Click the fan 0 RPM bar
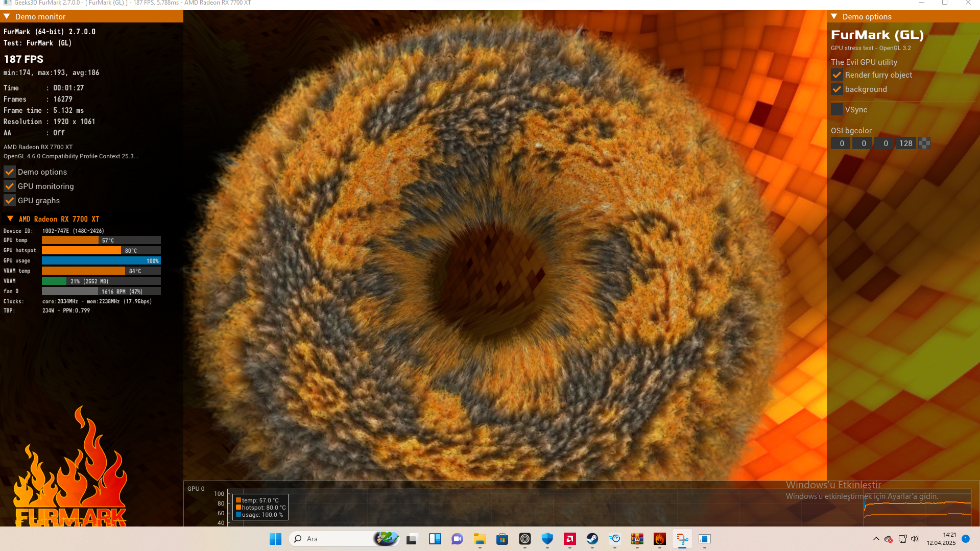980x551 pixels. click(101, 292)
